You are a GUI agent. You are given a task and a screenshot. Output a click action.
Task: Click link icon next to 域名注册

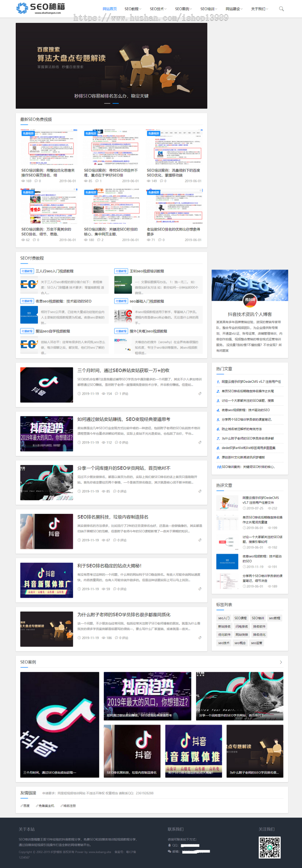coord(62,805)
